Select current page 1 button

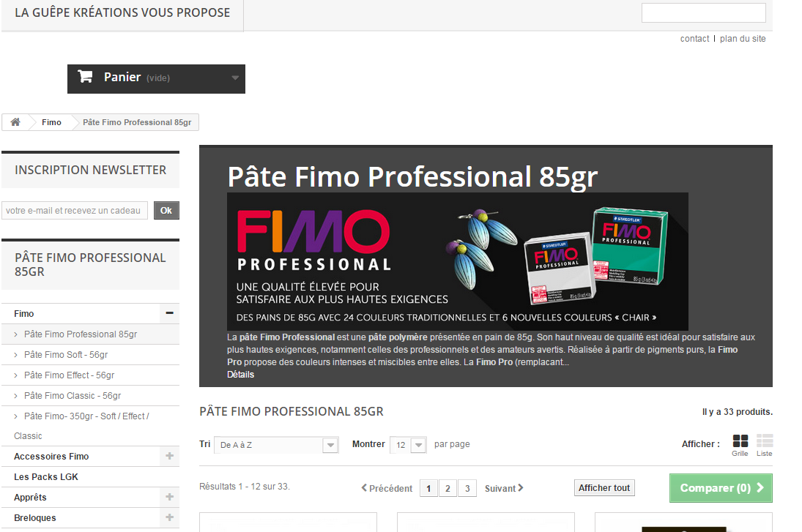(428, 489)
